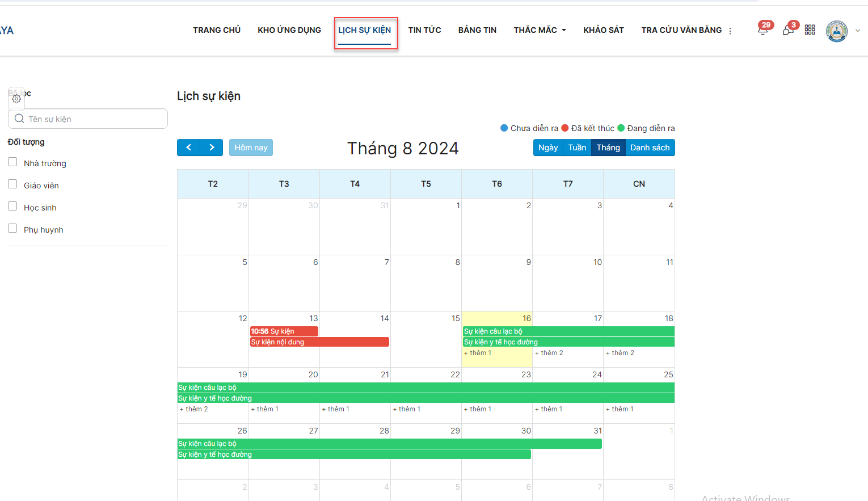The image size is (868, 501).
Task: Check the Nhà trường checkbox
Action: click(x=12, y=162)
